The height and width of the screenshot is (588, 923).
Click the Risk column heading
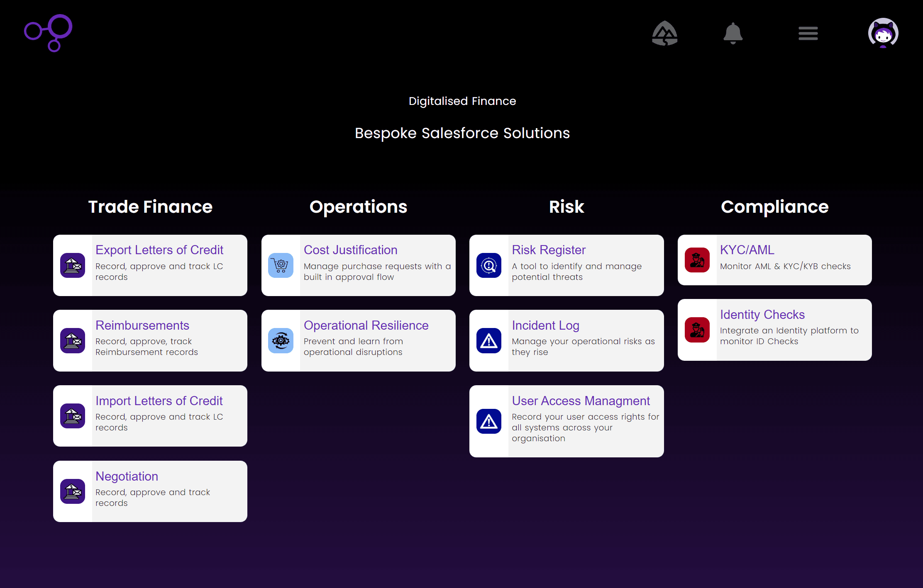[x=566, y=207]
